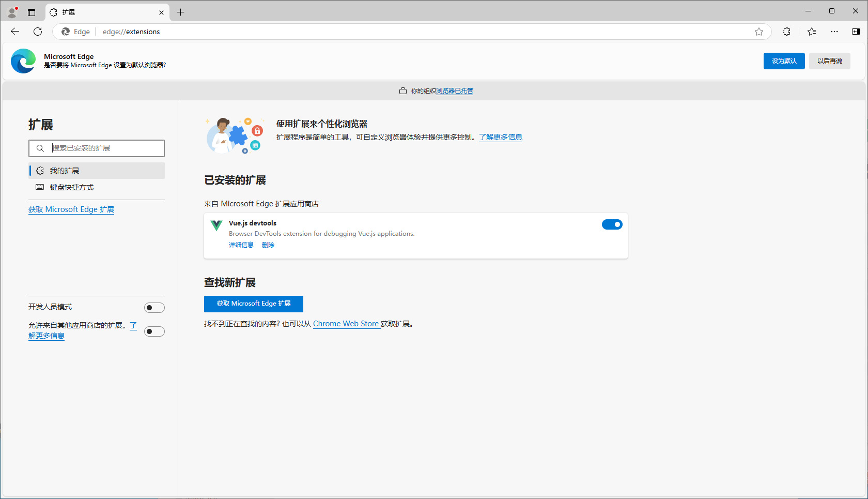Open Settings and more menu
This screenshot has width=868, height=499.
click(x=834, y=32)
